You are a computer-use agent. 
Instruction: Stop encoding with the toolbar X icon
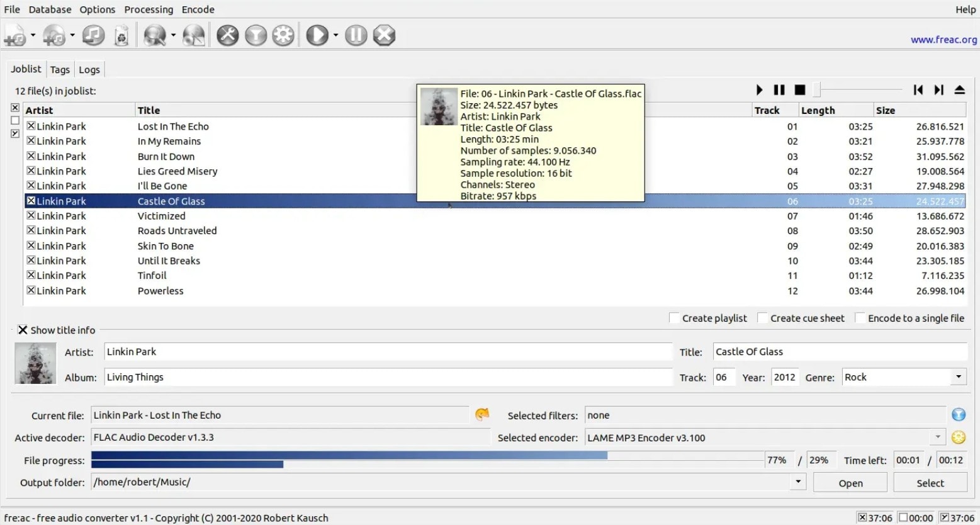tap(384, 35)
